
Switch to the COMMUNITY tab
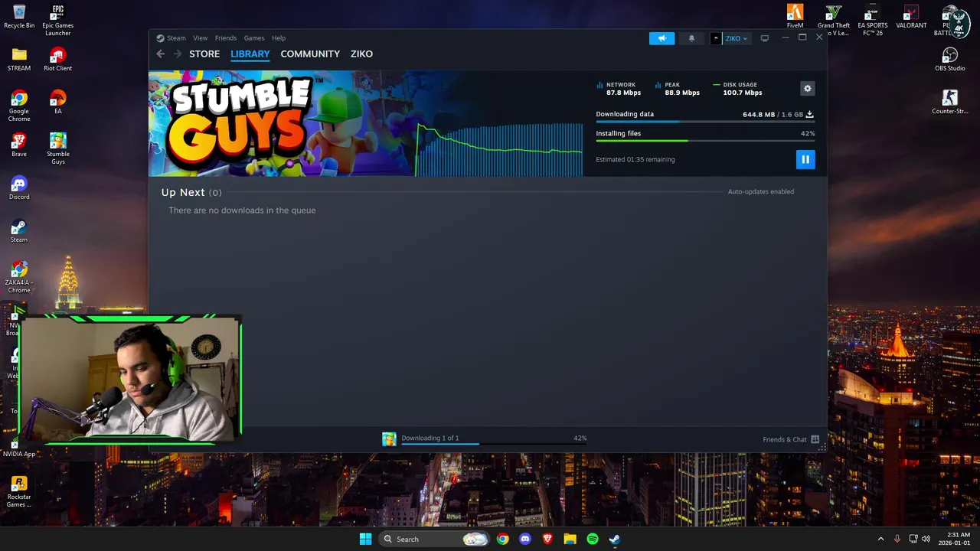pyautogui.click(x=310, y=54)
